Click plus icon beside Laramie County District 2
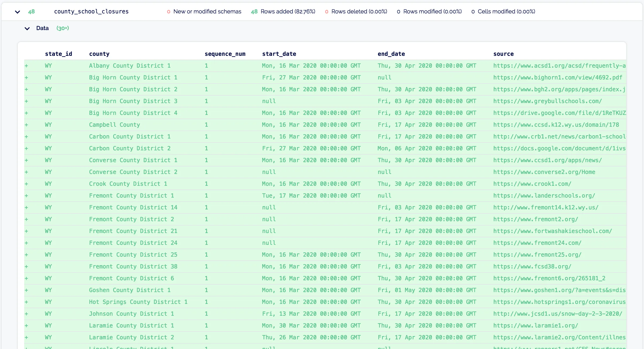Viewport: 644px width, 349px height. pyautogui.click(x=26, y=337)
